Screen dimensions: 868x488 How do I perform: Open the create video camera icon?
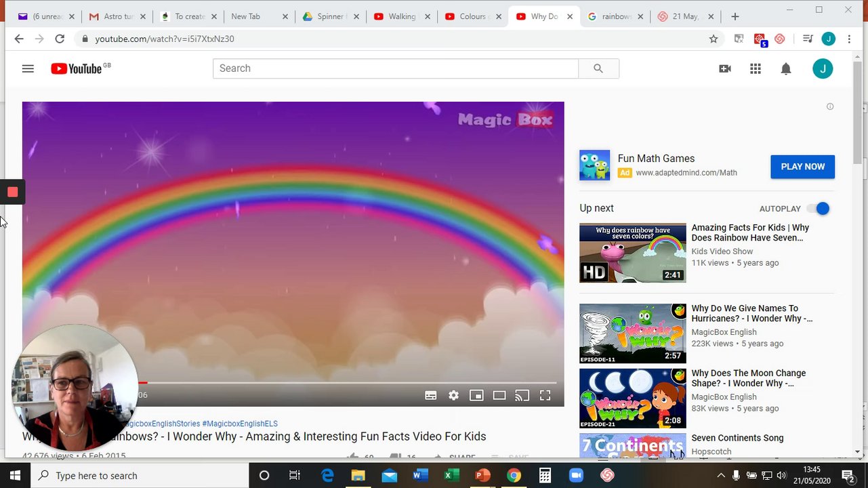pyautogui.click(x=725, y=68)
